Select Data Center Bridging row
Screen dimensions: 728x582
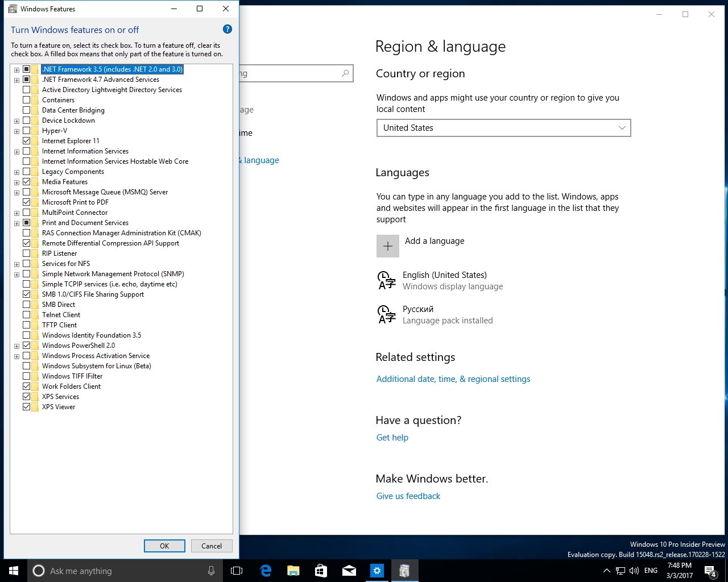tap(73, 110)
